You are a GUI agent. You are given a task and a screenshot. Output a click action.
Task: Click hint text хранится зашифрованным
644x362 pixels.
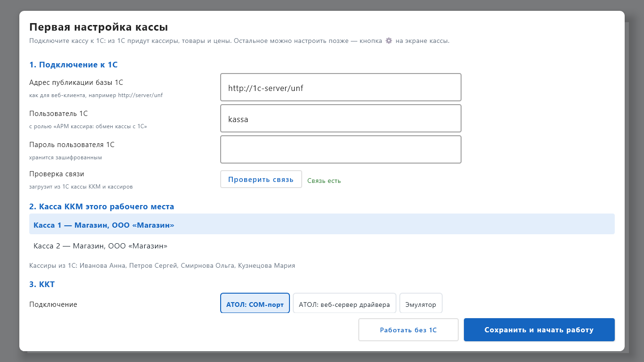(66, 157)
